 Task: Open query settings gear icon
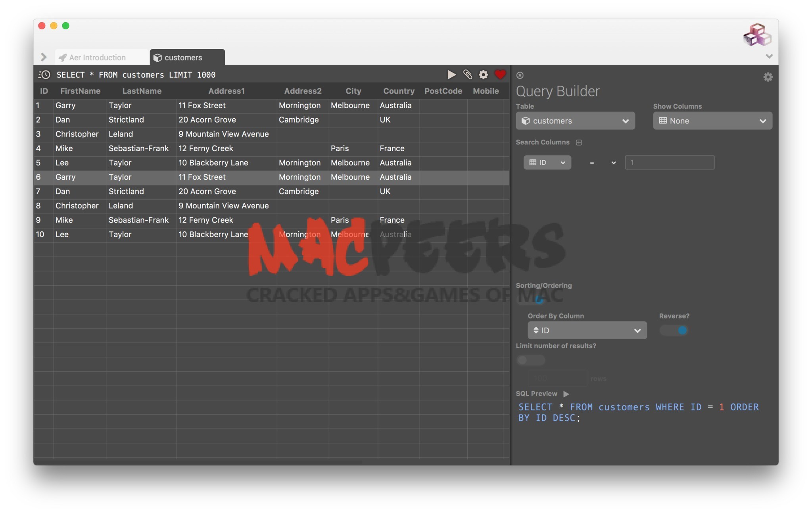483,75
